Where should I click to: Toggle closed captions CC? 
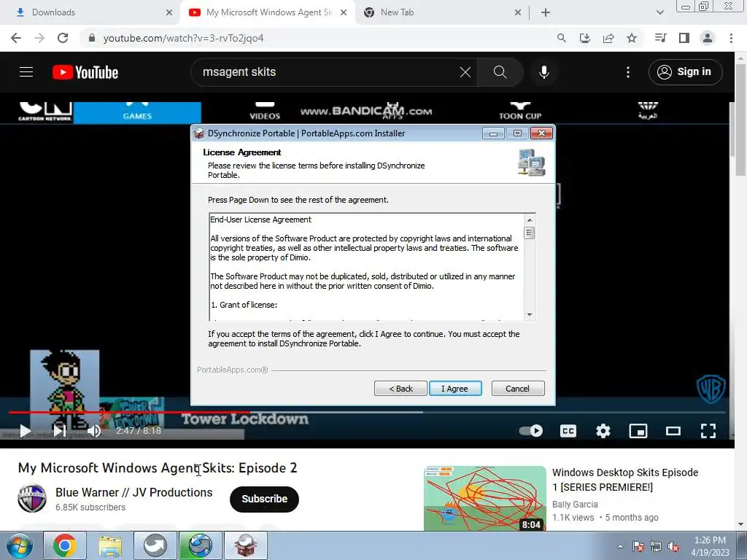pyautogui.click(x=568, y=431)
